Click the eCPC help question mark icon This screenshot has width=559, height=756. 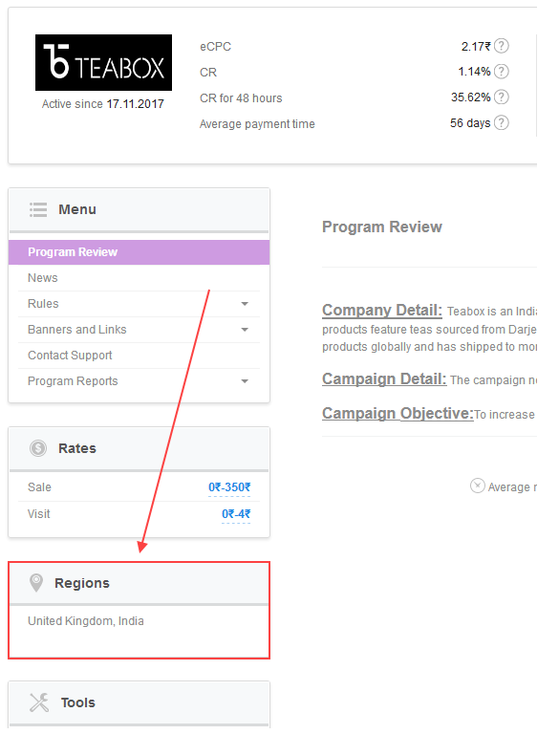501,46
